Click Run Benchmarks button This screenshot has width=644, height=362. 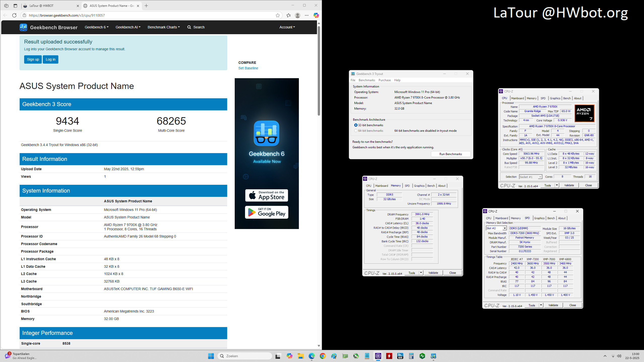click(451, 154)
